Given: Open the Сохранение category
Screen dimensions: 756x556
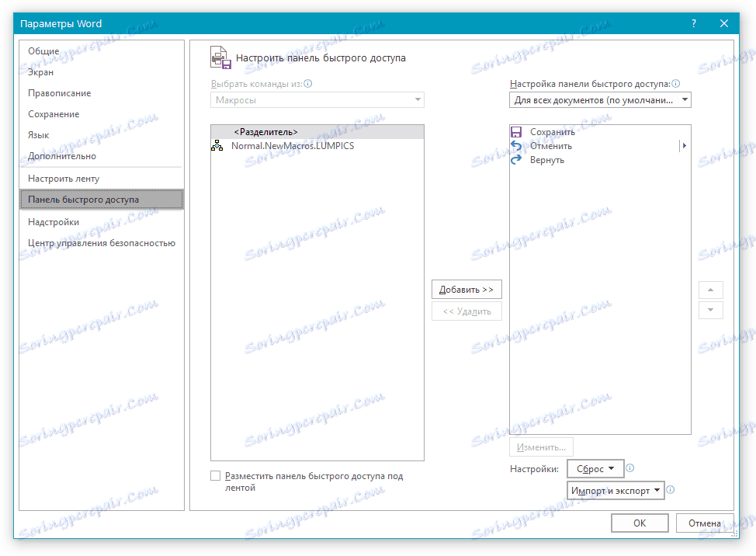Looking at the screenshot, I should pyautogui.click(x=102, y=114).
